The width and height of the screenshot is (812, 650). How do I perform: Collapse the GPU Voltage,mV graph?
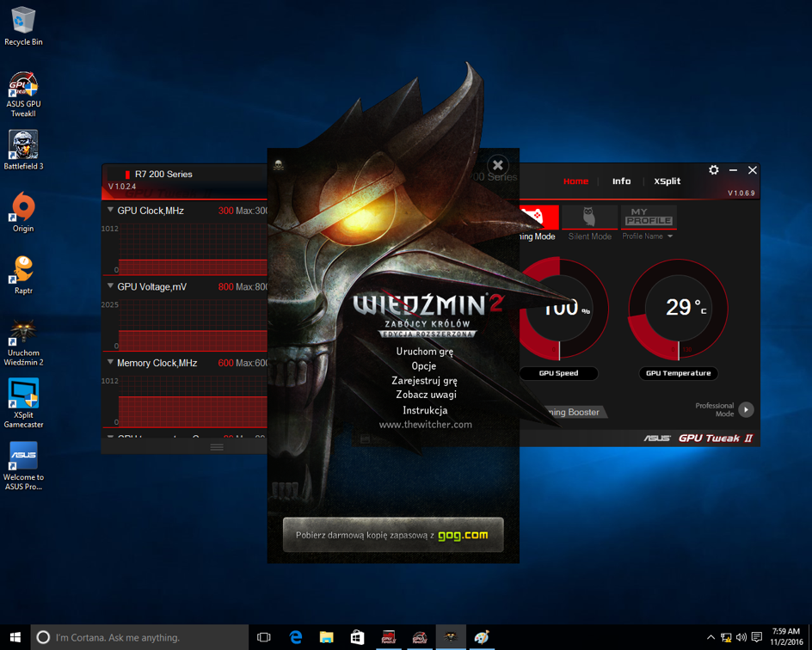(x=110, y=286)
